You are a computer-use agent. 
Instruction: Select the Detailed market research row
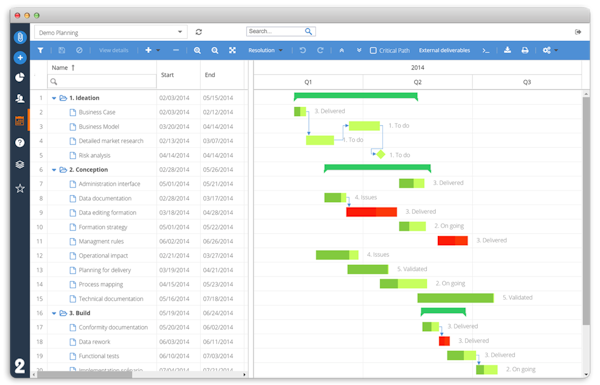(x=140, y=141)
